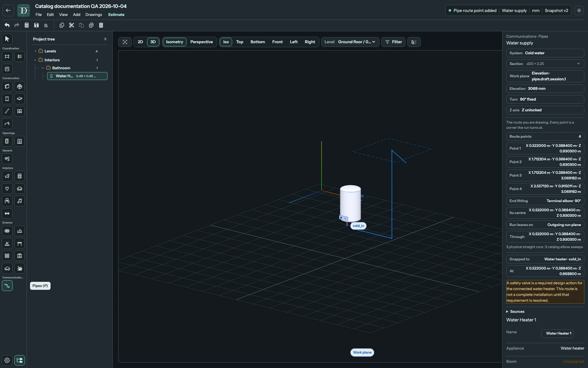The height and width of the screenshot is (368, 588).
Task: Choose the car tool in Exterior
Action: point(7,268)
